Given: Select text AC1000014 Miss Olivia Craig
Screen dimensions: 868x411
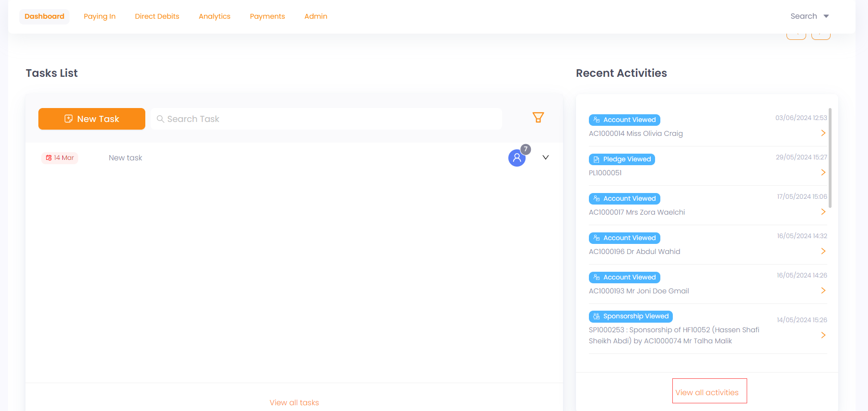Looking at the screenshot, I should click(636, 133).
